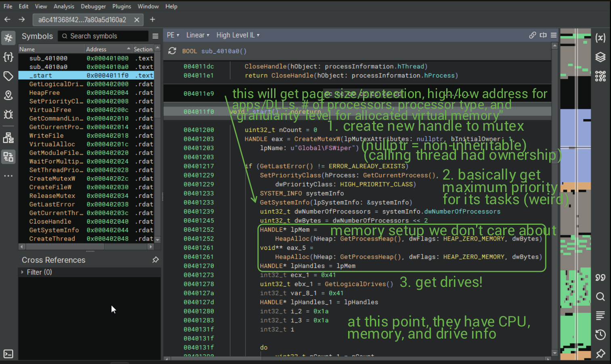The width and height of the screenshot is (611, 364).
Task: Click the refresh icon beside BOOL sub_4010a0()
Action: pyautogui.click(x=172, y=51)
